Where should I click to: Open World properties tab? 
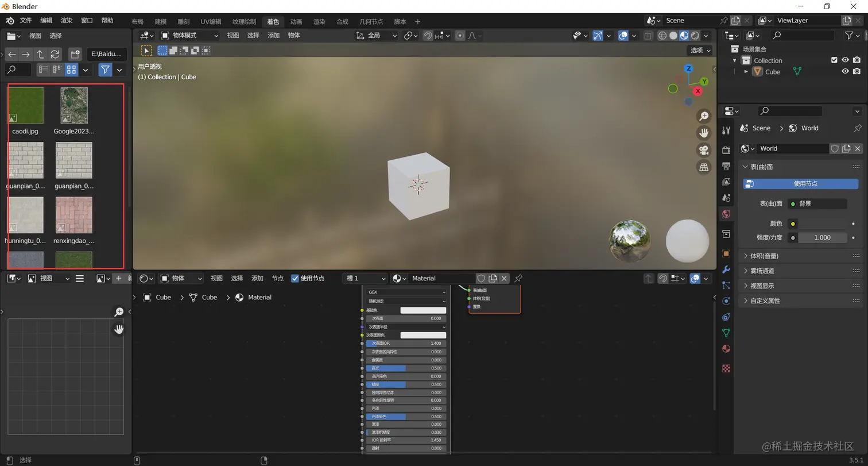tap(726, 214)
